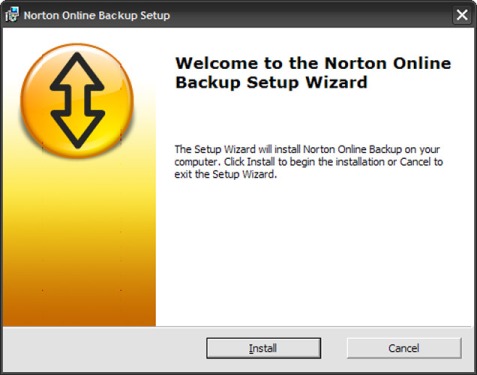Click the orange up-down arrow backup logo

point(77,100)
